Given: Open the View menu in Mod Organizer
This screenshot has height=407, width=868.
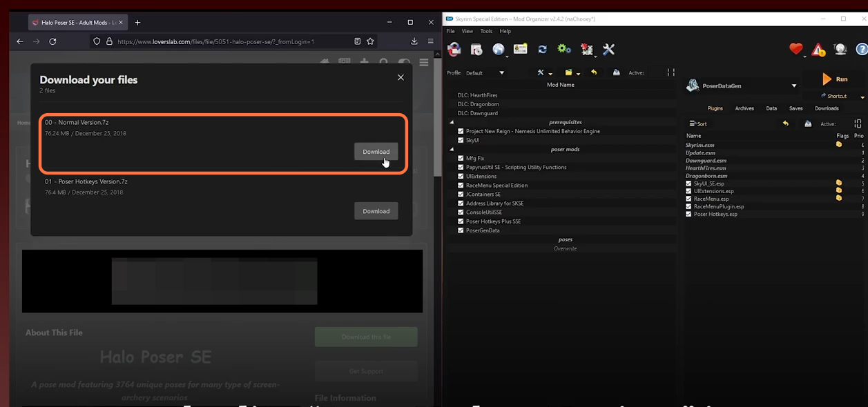Looking at the screenshot, I should pos(467,31).
